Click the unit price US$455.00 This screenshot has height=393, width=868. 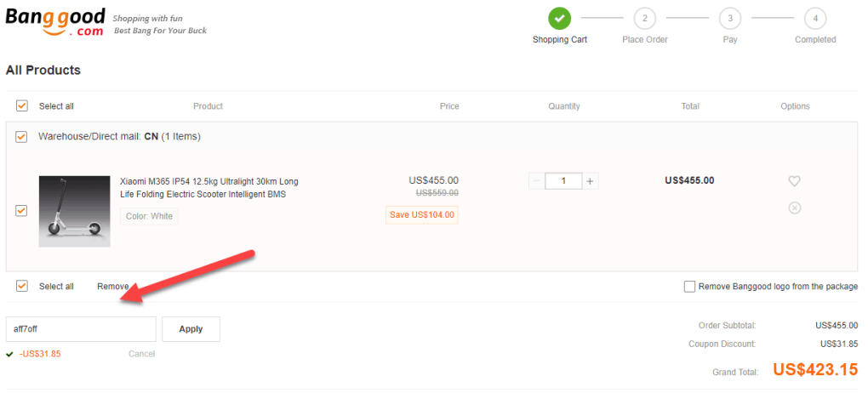pyautogui.click(x=433, y=180)
